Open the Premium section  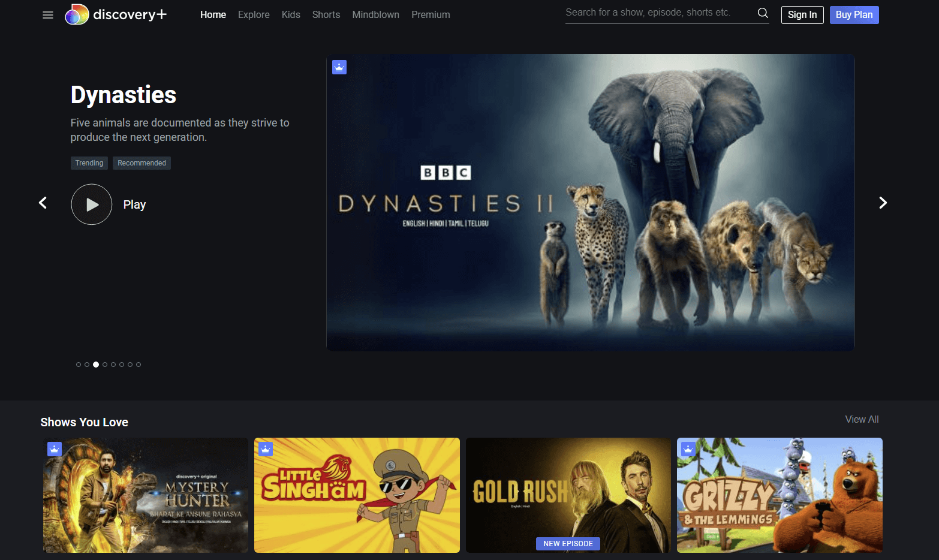coord(431,15)
